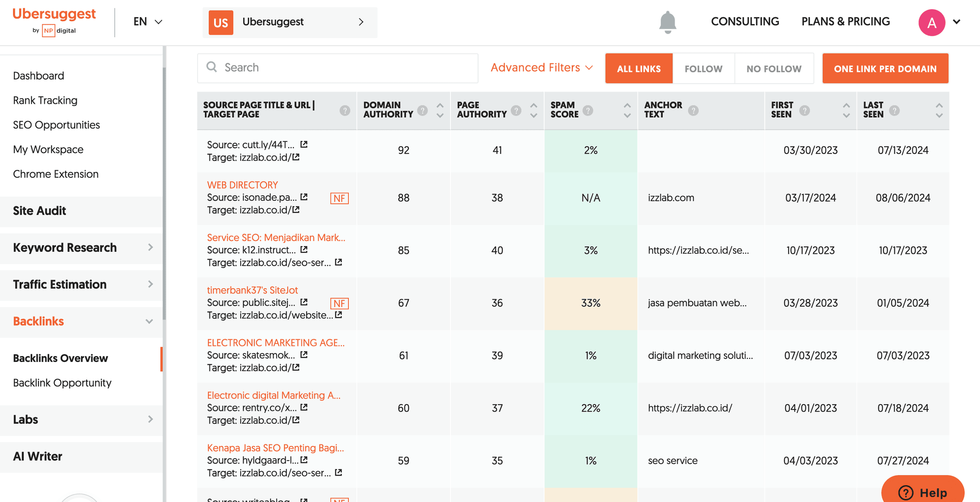Screen dimensions: 980x502
Task: Open Site Audit
Action: pyautogui.click(x=82, y=211)
